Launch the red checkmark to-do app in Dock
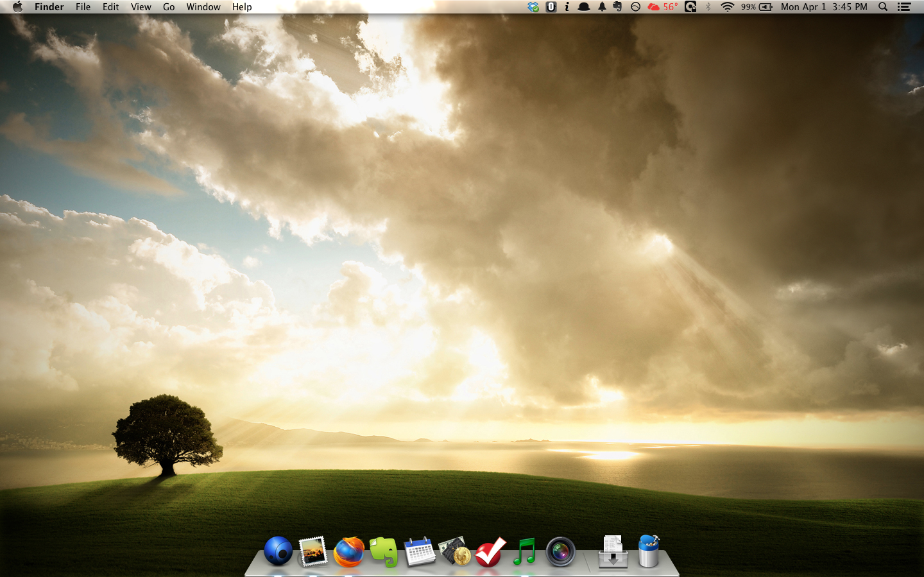 [491, 552]
